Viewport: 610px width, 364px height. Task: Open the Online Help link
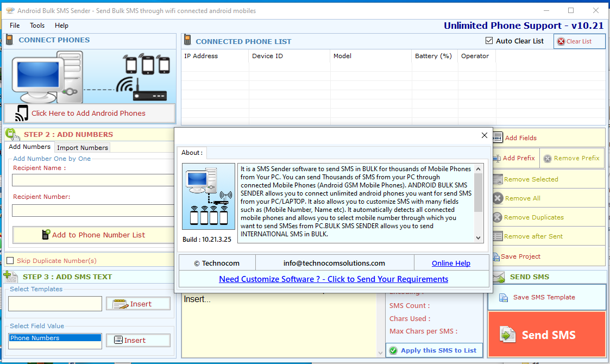(x=451, y=263)
